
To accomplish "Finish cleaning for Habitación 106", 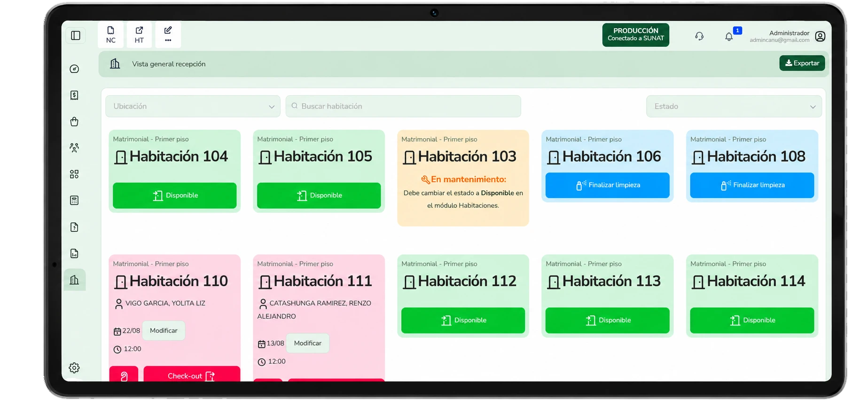I will click(x=607, y=185).
